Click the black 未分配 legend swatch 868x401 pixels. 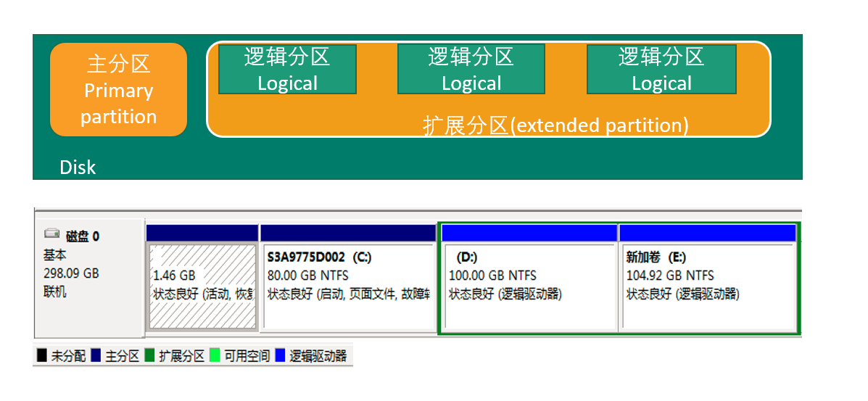click(42, 355)
